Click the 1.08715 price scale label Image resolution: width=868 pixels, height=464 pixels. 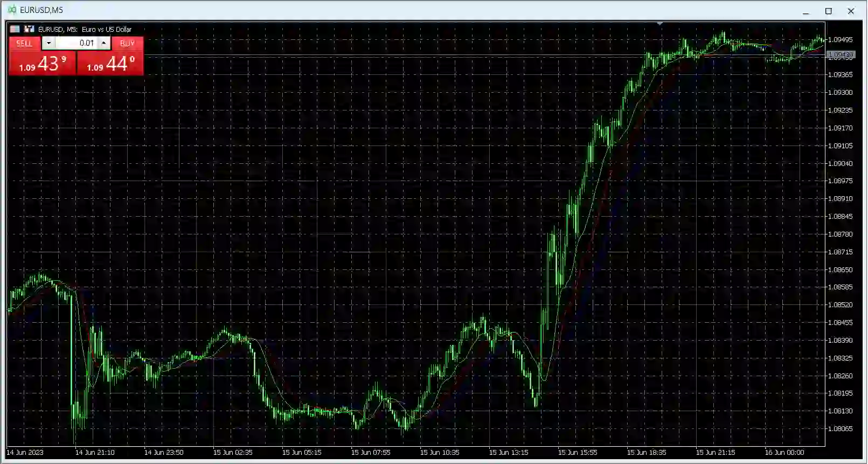point(841,252)
